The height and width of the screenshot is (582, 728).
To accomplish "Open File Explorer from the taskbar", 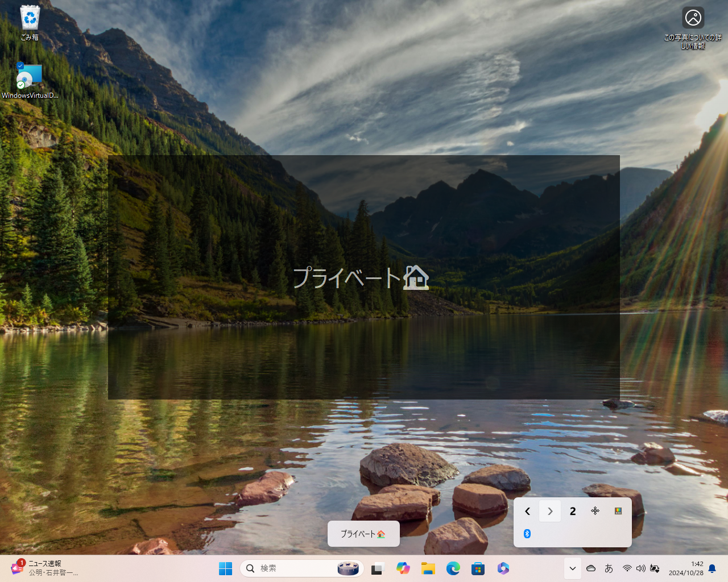I will (428, 568).
